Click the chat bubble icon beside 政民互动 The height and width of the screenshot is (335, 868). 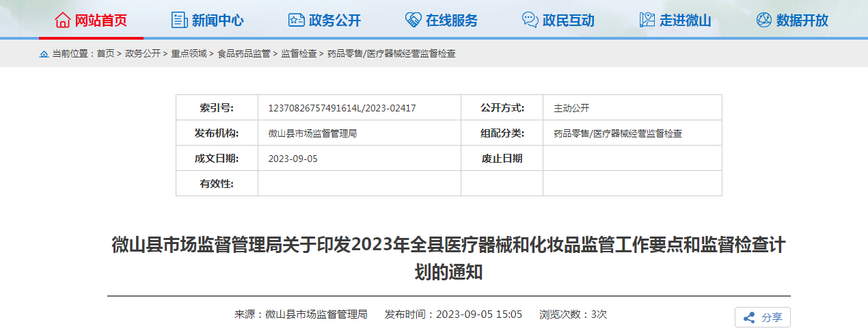point(530,20)
